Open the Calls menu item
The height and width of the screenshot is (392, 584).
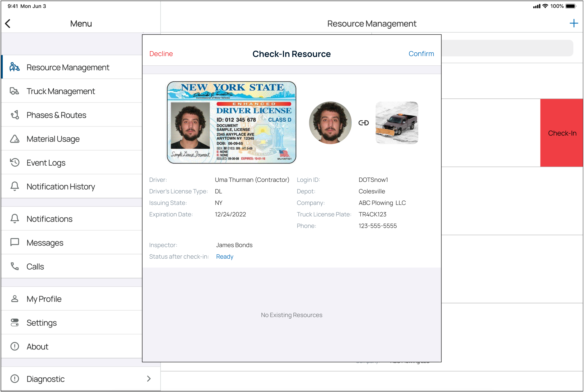click(35, 267)
